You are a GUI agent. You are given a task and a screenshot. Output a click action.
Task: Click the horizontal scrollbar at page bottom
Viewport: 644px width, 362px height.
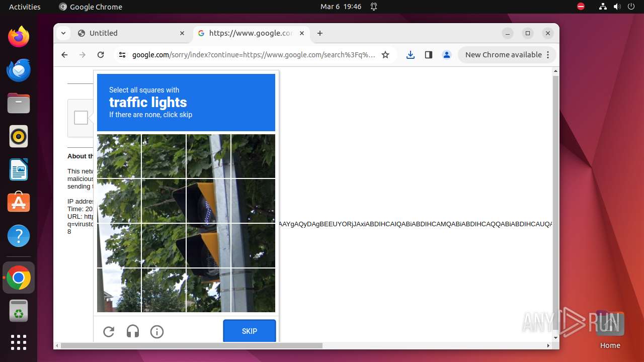[192, 345]
